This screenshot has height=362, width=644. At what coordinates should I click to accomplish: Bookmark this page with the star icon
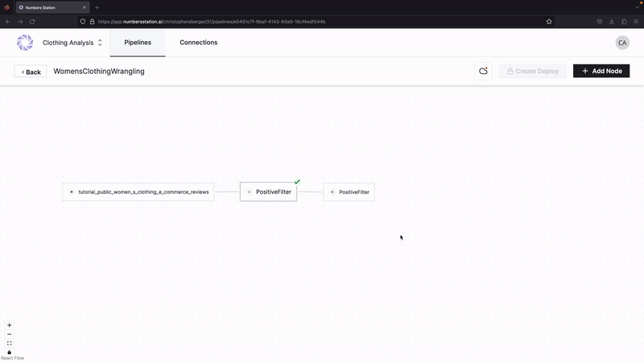tap(549, 22)
